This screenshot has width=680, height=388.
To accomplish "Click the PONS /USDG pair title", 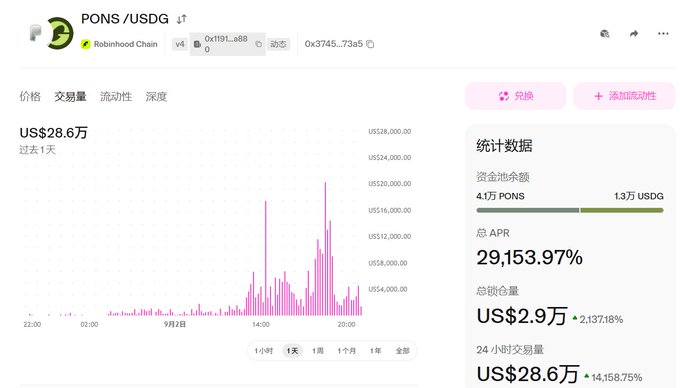I will pyautogui.click(x=125, y=19).
